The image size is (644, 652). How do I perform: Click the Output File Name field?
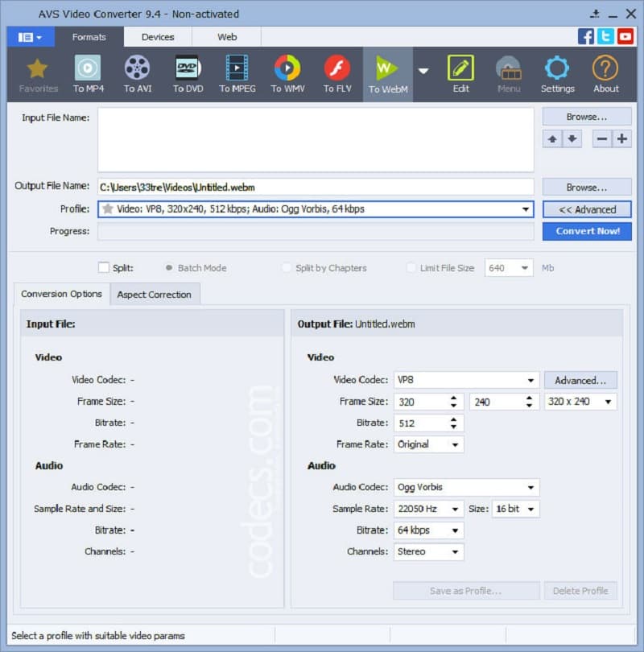click(316, 187)
